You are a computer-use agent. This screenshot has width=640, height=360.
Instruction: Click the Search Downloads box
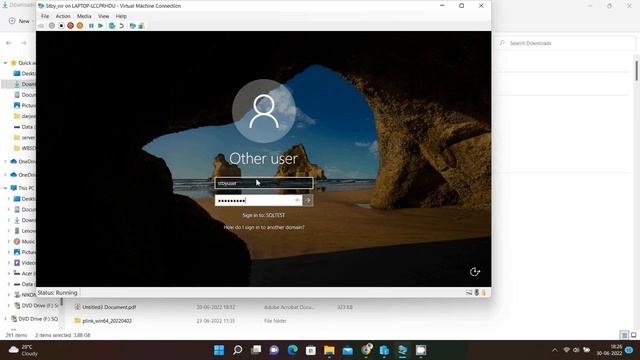tap(565, 43)
